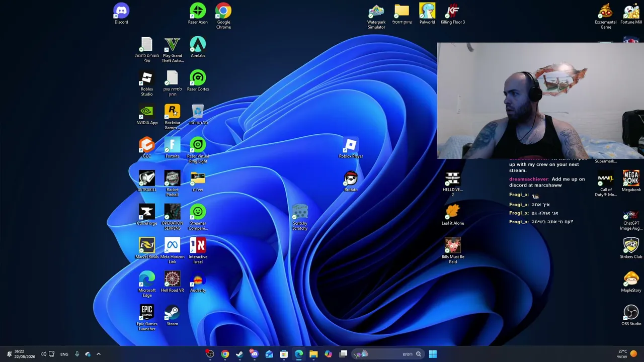Click the Recycle Bin desktop icon
Screen dimensions: 644x362
tap(198, 115)
